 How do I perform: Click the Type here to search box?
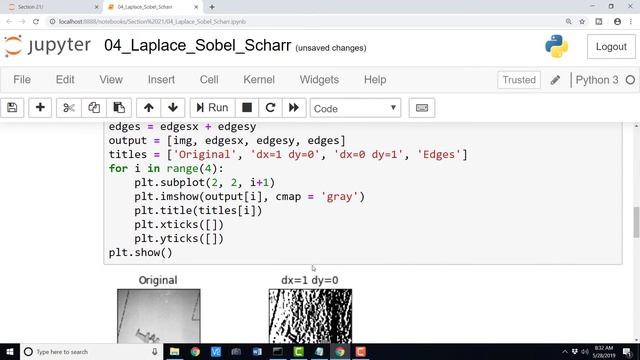pyautogui.click(x=91, y=351)
